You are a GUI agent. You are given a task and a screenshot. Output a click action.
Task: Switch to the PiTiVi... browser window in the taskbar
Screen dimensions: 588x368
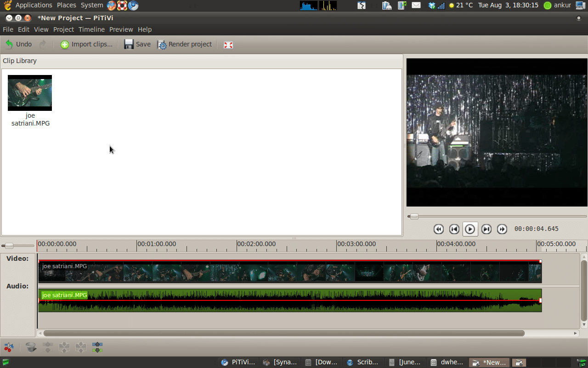coord(238,362)
